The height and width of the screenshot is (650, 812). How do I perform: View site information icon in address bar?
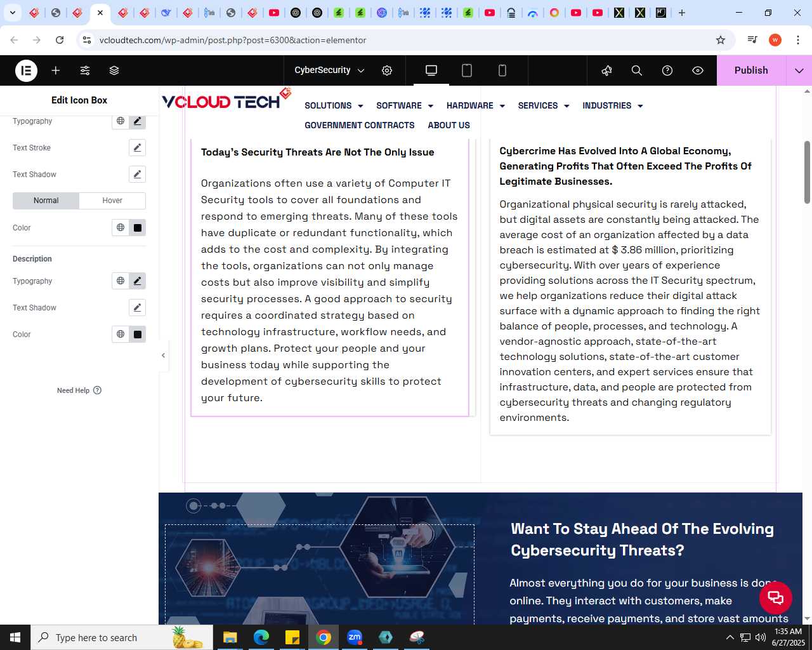87,40
